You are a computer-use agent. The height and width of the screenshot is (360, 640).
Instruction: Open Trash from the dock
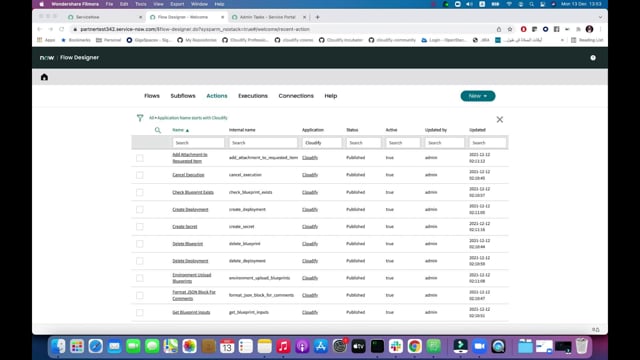click(582, 346)
